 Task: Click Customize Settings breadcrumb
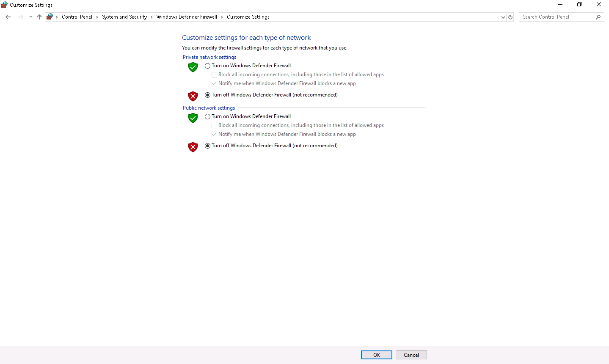(x=248, y=17)
